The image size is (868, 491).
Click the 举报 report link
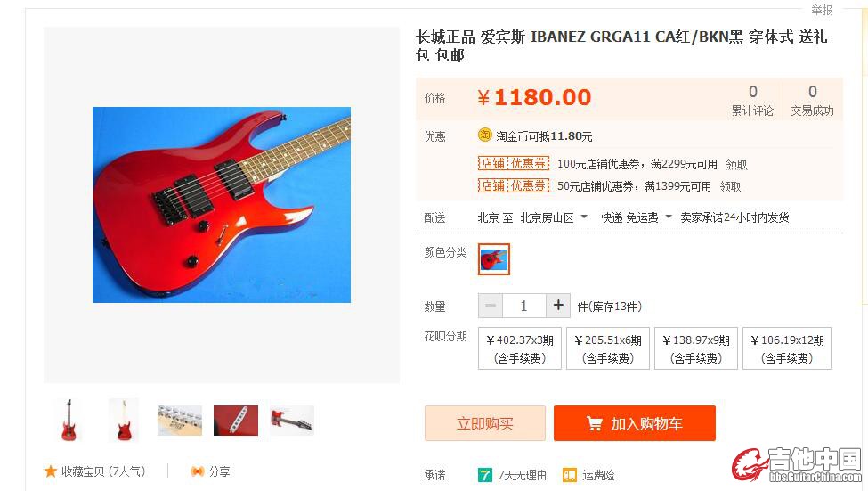tap(822, 10)
